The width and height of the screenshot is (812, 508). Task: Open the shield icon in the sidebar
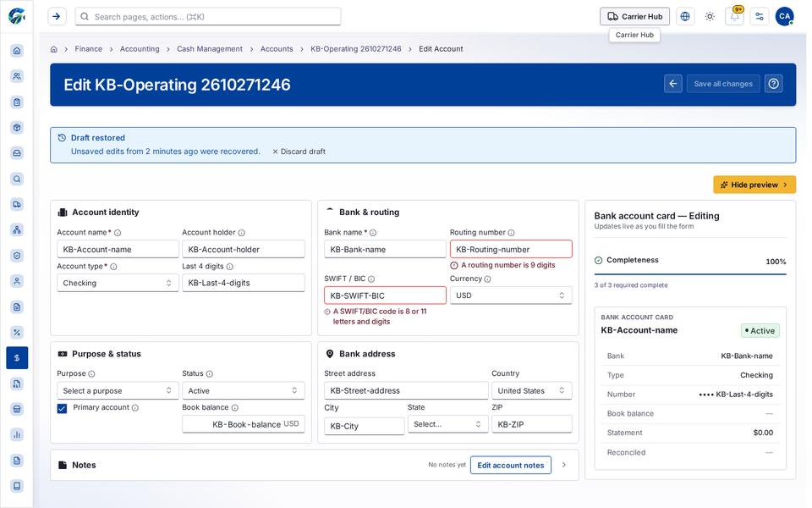(17, 256)
